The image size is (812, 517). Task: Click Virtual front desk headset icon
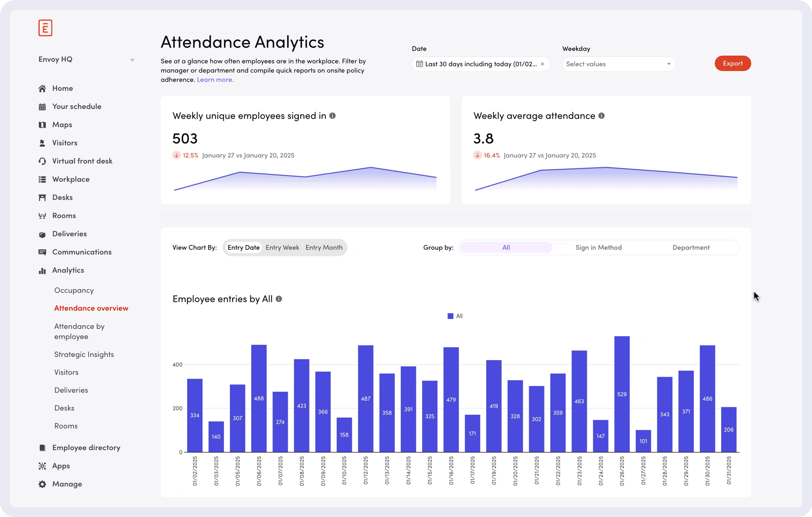click(x=42, y=161)
